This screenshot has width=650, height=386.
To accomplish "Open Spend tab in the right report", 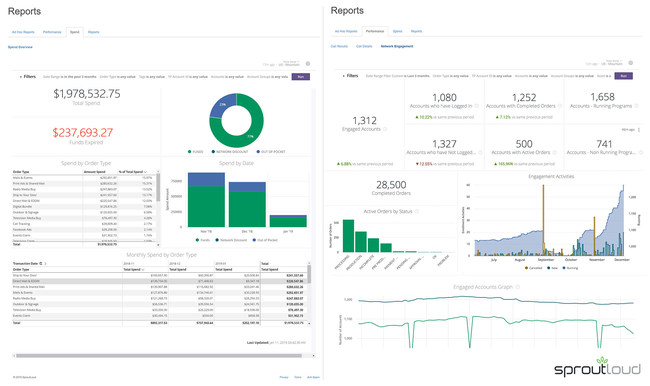I will click(x=398, y=31).
